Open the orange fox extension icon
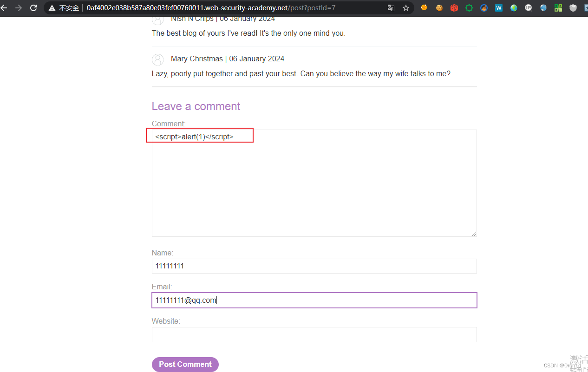The width and height of the screenshot is (588, 372). tap(424, 8)
